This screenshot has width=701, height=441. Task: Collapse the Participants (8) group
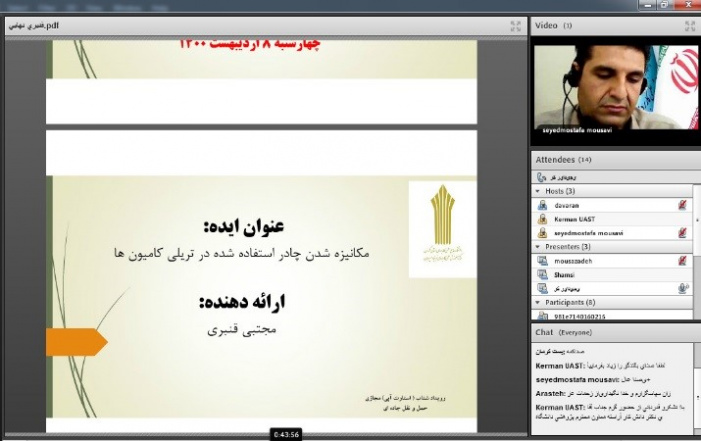[538, 302]
